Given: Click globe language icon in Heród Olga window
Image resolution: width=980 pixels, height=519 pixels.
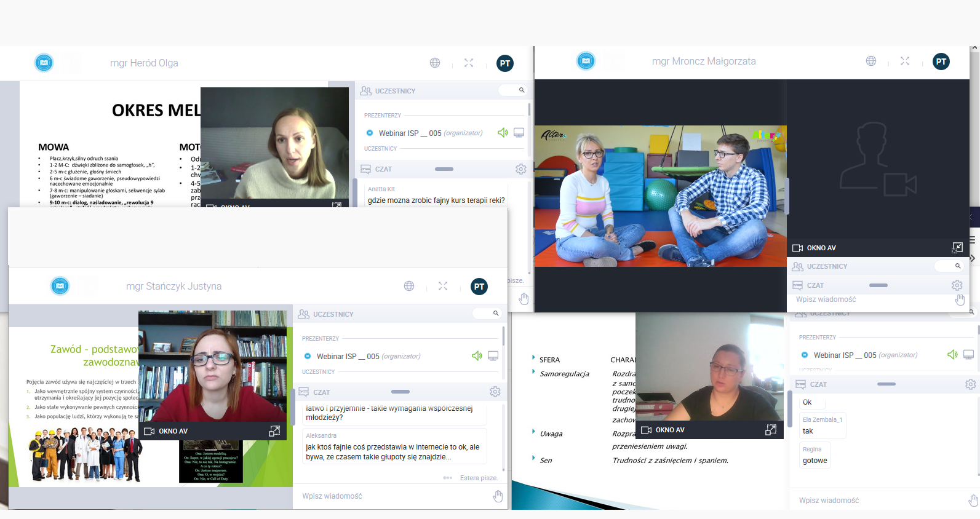Looking at the screenshot, I should [435, 63].
